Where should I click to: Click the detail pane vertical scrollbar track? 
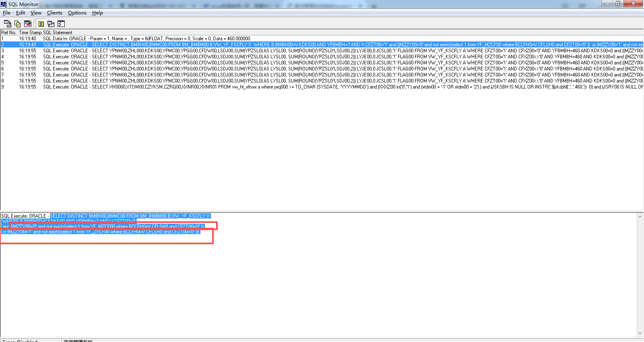click(640, 275)
